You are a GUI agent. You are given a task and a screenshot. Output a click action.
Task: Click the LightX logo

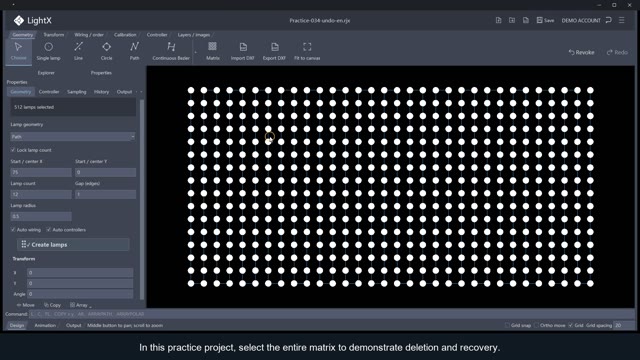[x=32, y=20]
